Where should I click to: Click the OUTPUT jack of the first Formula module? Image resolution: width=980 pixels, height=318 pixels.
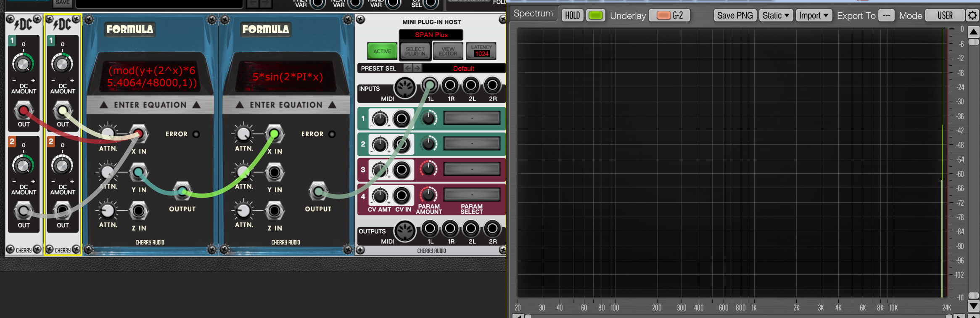pyautogui.click(x=182, y=192)
